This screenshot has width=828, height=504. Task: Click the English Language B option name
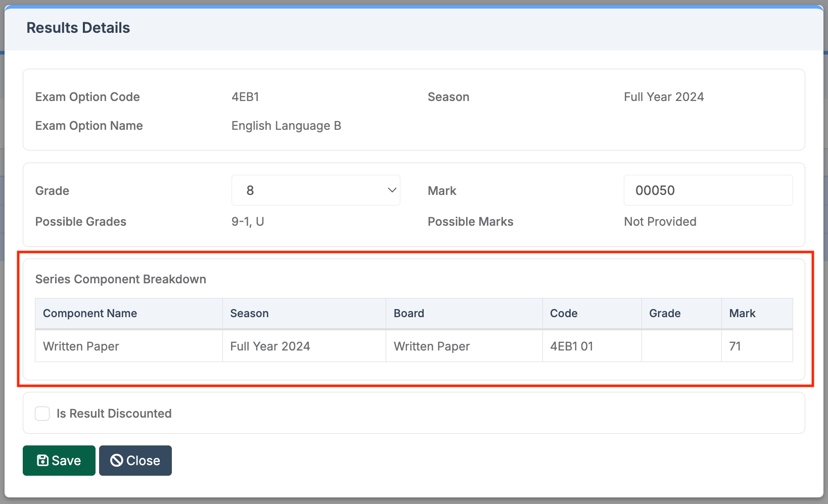[x=286, y=126]
